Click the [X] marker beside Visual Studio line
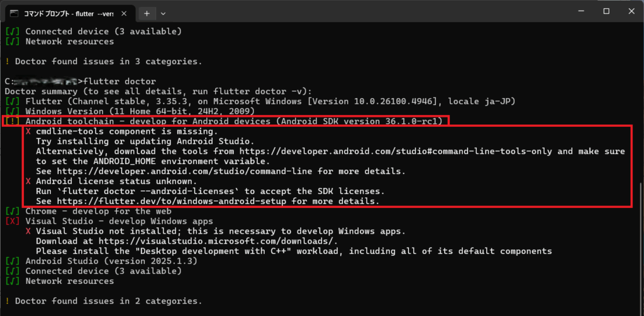 [x=12, y=222]
